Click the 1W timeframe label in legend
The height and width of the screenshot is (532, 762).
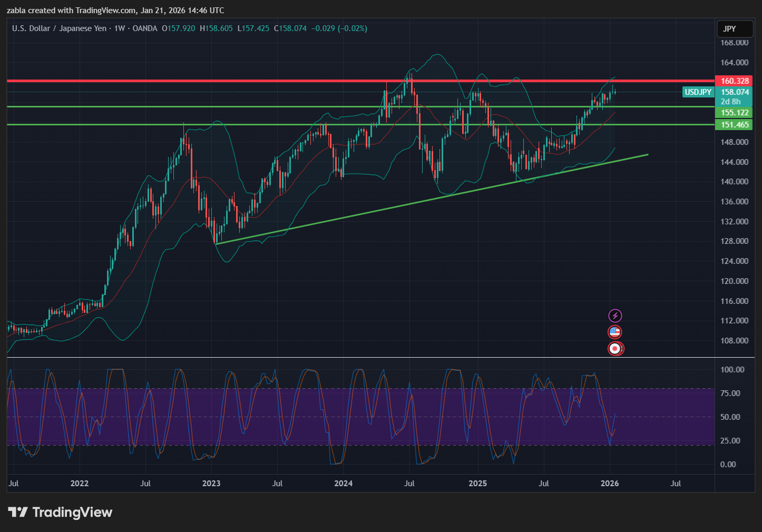(x=120, y=28)
